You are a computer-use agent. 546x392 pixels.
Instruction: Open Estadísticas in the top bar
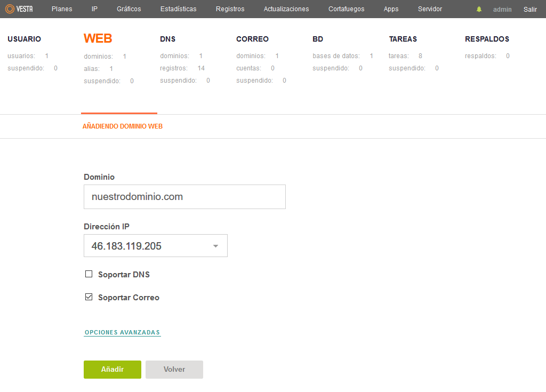[178, 9]
